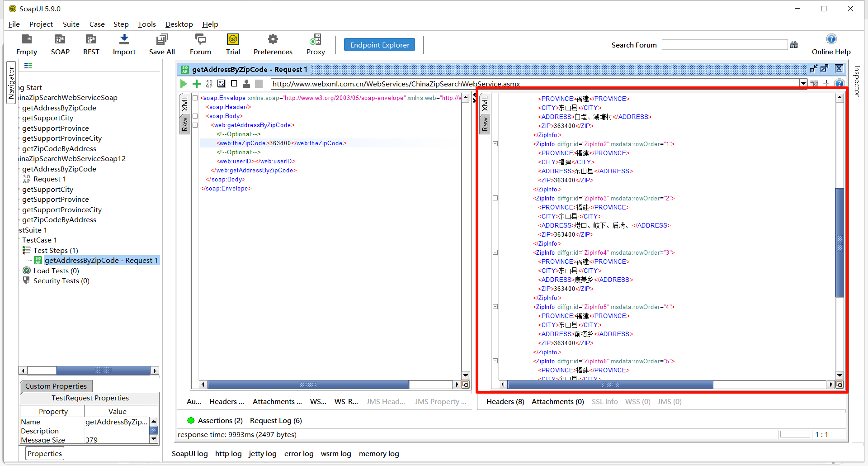The image size is (868, 466).
Task: Click the SOAP icon in request toolbar
Action: (209, 84)
